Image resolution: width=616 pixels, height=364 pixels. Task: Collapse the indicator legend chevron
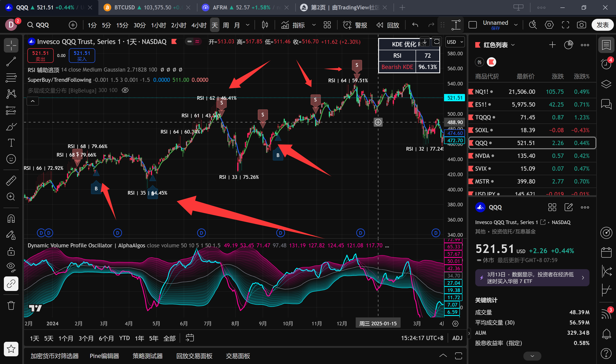33,101
